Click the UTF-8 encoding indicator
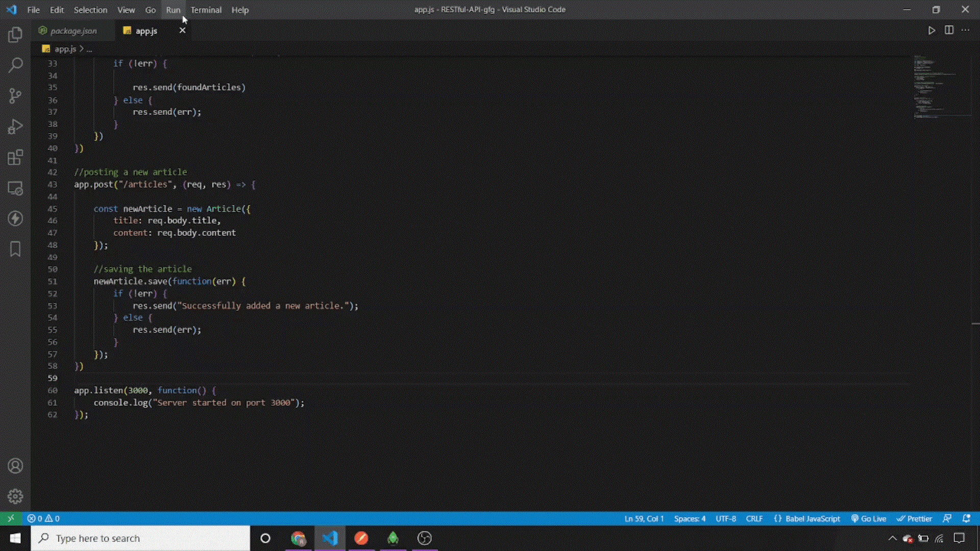 [x=726, y=518]
